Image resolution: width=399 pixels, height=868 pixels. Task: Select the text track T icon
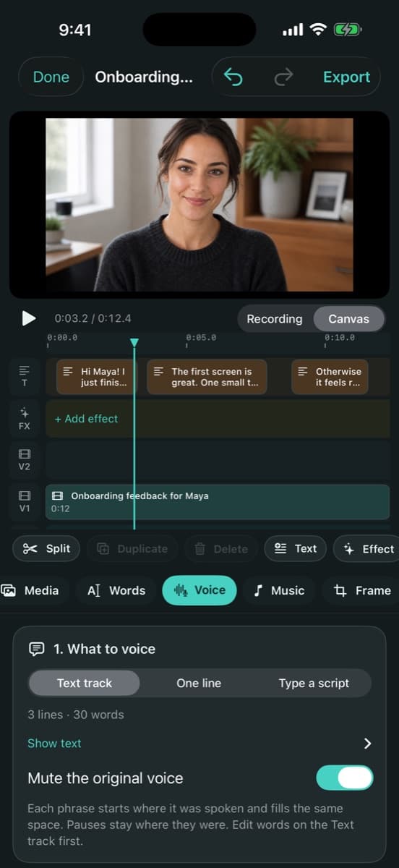pos(25,376)
